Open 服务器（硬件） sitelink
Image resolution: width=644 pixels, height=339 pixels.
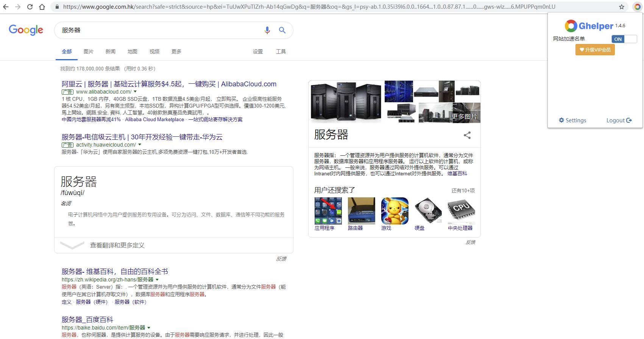point(92,302)
